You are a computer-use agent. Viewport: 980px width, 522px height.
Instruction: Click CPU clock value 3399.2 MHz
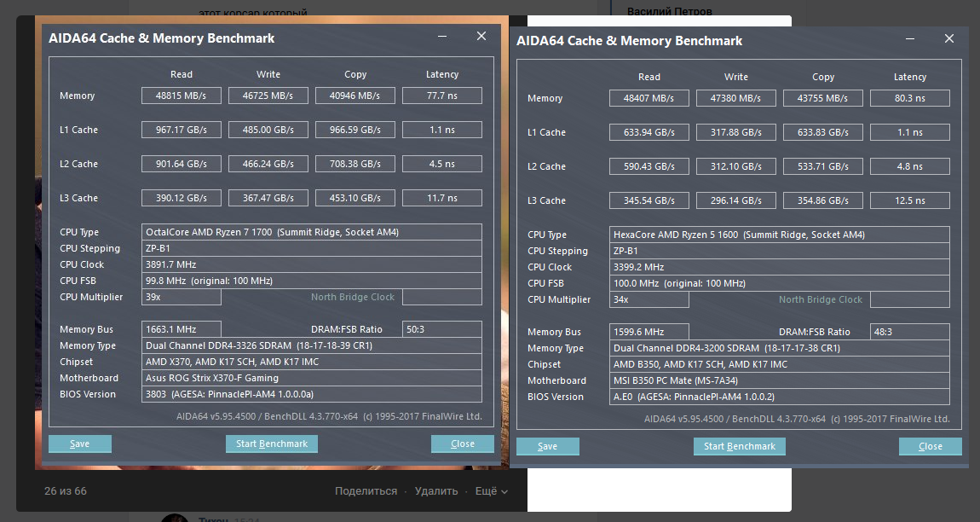coord(780,267)
